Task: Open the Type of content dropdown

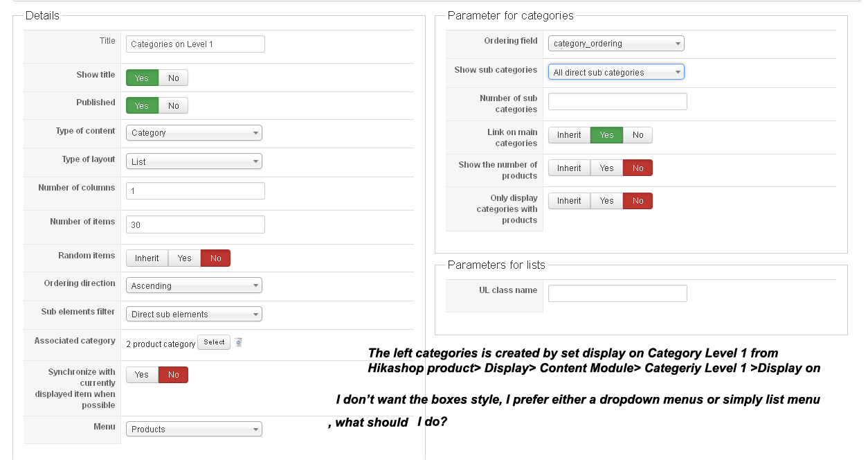Action: click(194, 132)
